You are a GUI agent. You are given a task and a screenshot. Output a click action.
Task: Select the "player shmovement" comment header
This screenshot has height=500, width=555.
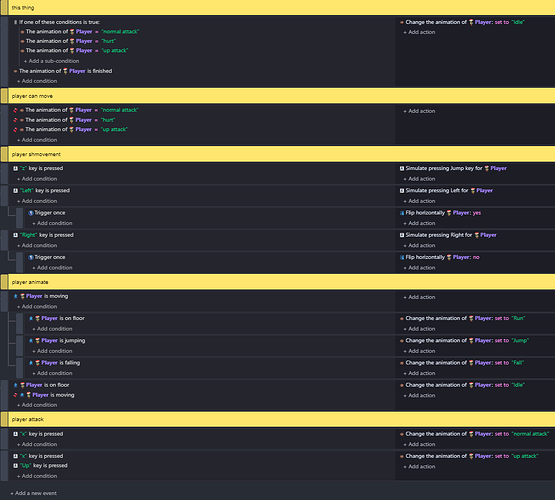click(x=281, y=154)
